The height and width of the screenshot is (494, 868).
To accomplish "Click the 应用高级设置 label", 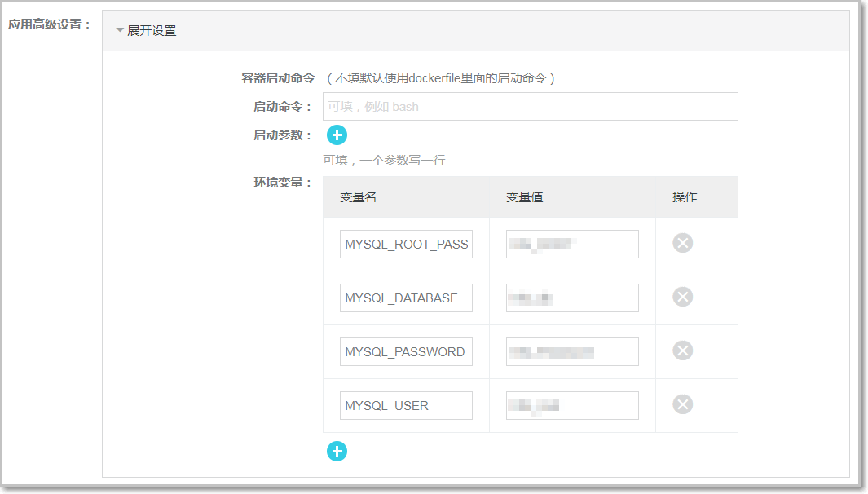I will 49,24.
